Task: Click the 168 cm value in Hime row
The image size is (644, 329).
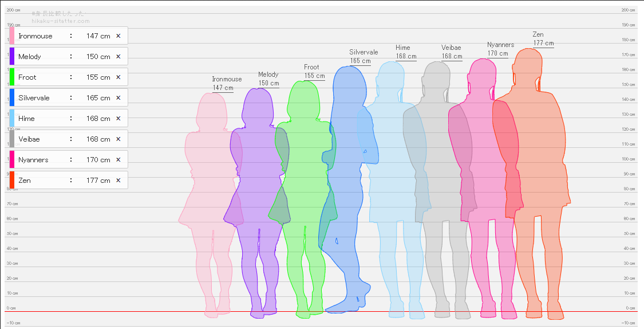Action: tap(98, 119)
